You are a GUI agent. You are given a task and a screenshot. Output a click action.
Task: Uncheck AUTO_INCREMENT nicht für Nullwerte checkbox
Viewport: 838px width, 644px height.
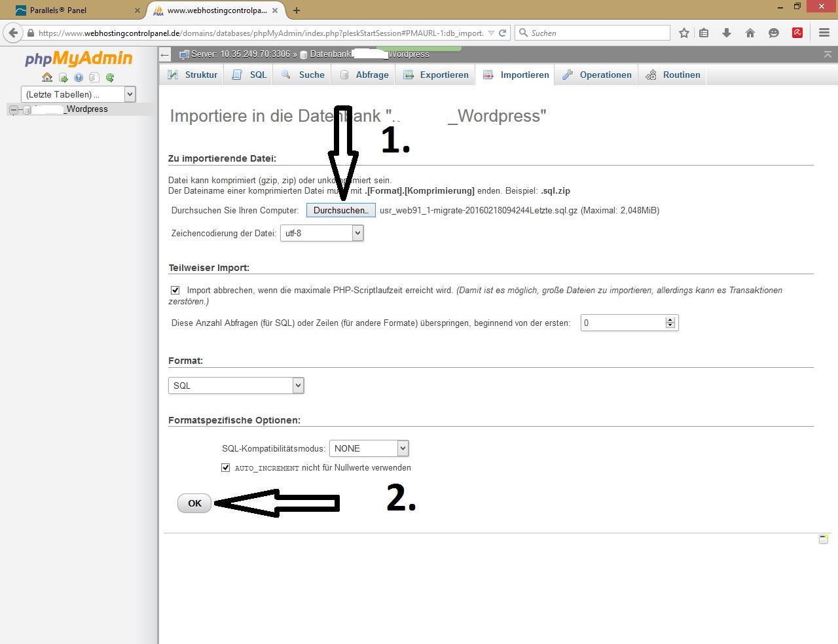click(226, 467)
